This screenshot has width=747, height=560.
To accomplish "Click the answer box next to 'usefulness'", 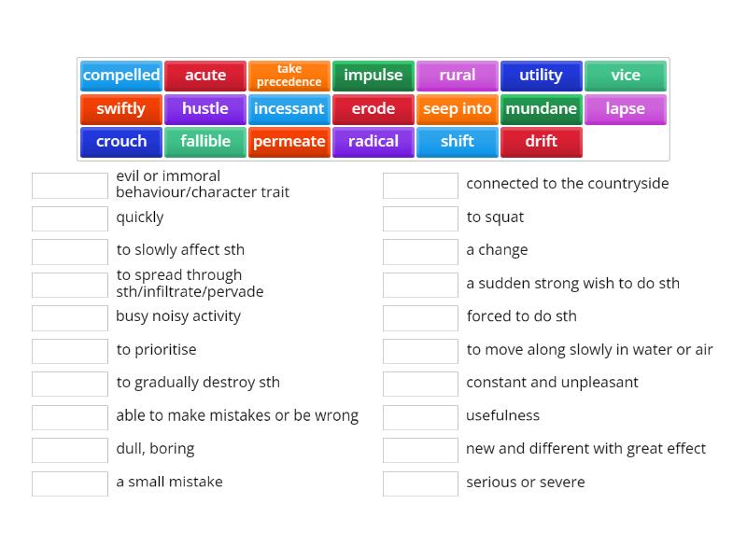I will tap(420, 416).
